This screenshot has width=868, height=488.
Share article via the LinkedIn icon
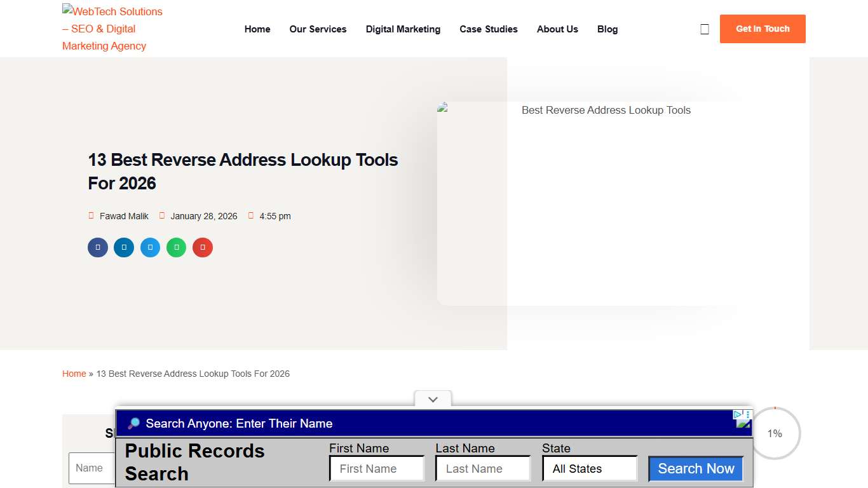click(x=123, y=247)
